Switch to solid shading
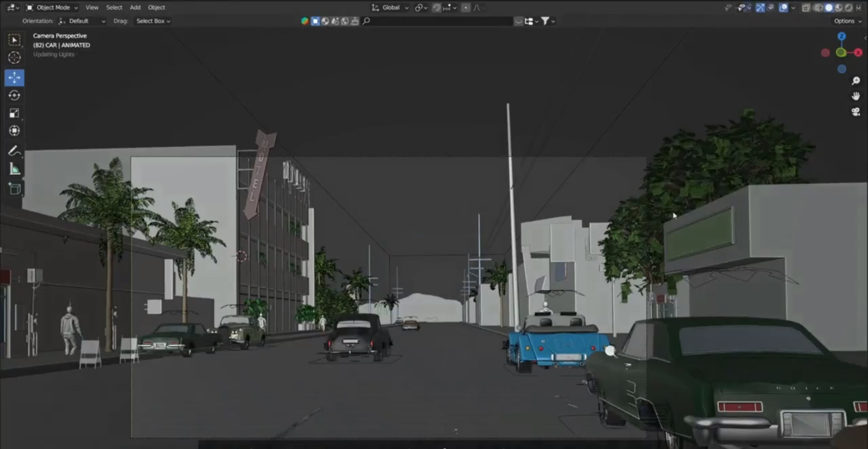Viewport: 868px width, 449px height. (x=829, y=7)
